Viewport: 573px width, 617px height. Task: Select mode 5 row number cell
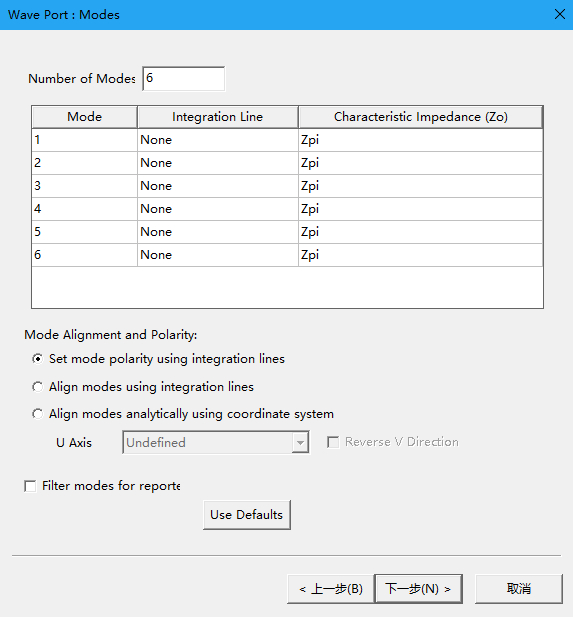pyautogui.click(x=85, y=232)
